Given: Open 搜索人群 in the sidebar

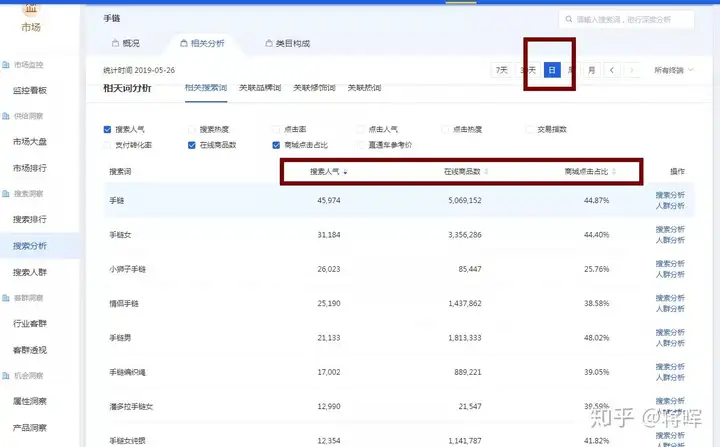Looking at the screenshot, I should click(x=30, y=272).
